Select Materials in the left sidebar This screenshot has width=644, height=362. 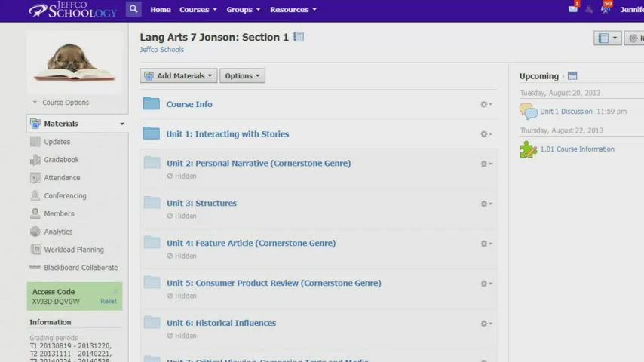click(x=60, y=124)
